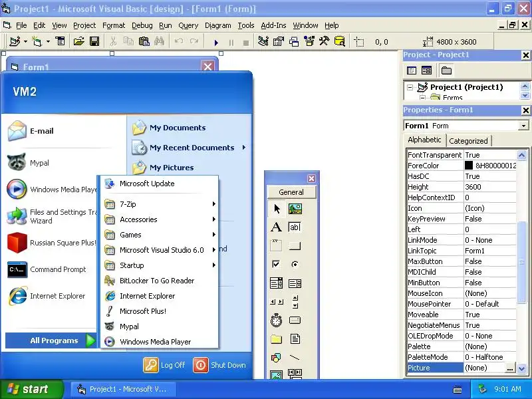Screen dimensions: 532x399
Task: Select the CheckBox control in toolbox
Action: 277,264
